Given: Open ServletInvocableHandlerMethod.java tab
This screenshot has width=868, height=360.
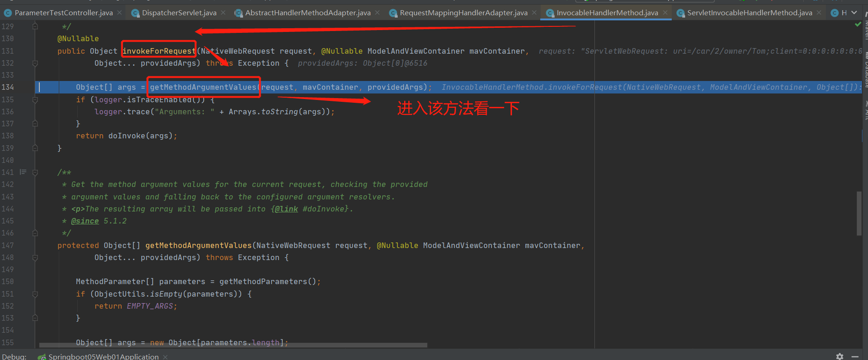Looking at the screenshot, I should coord(749,12).
